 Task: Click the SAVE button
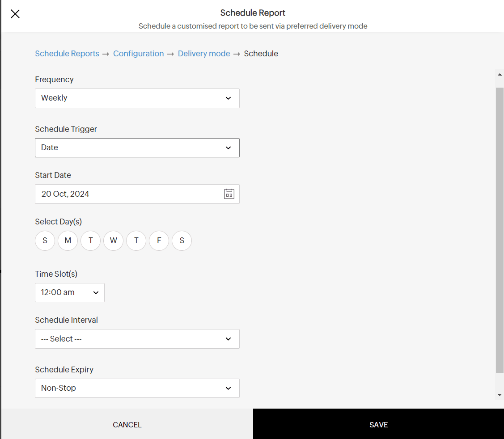(379, 425)
